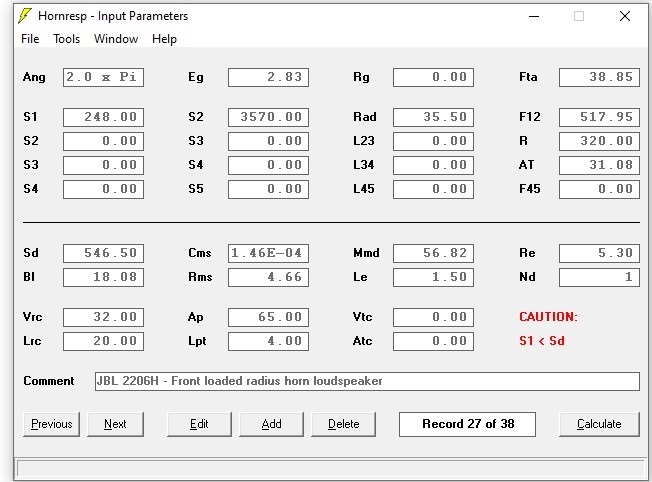This screenshot has width=652, height=482.
Task: Go to the Next record
Action: pyautogui.click(x=115, y=424)
